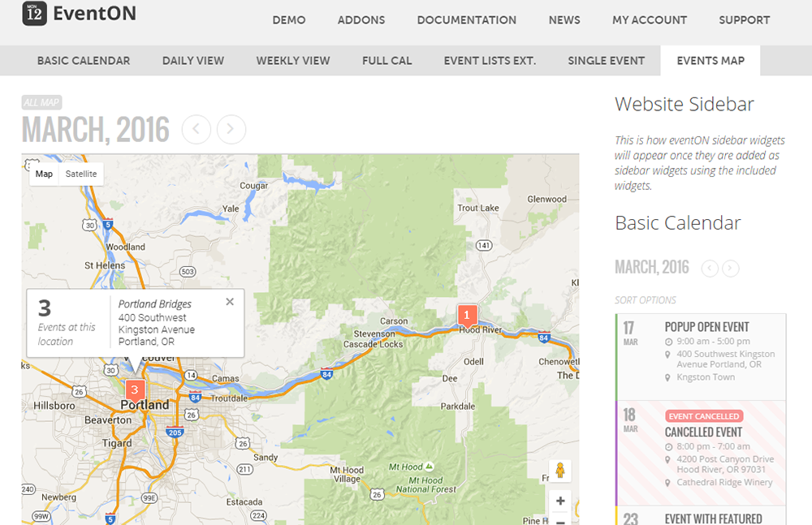The height and width of the screenshot is (525, 812).
Task: Select the Street View pegman icon
Action: click(559, 471)
